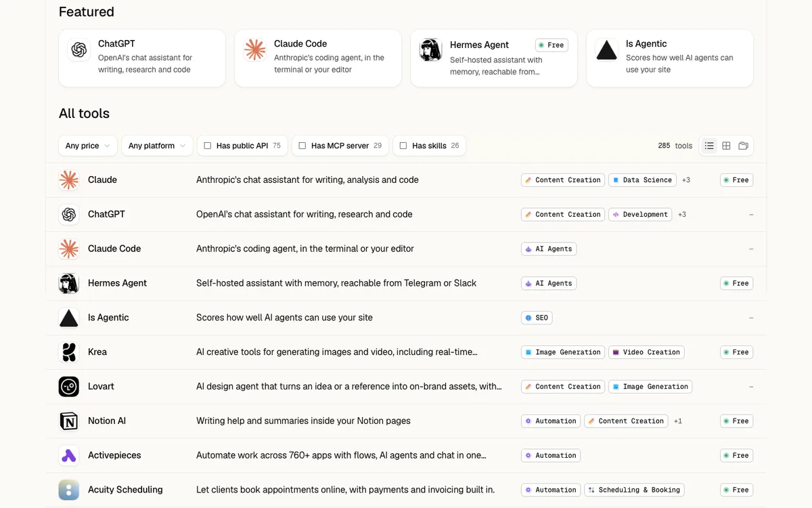
Task: Click AI Agents tag in Hermes Agent row
Action: [549, 283]
